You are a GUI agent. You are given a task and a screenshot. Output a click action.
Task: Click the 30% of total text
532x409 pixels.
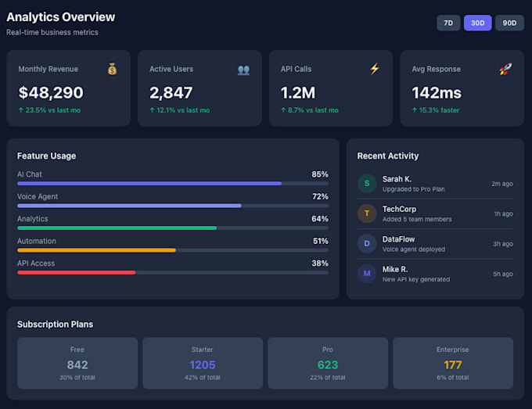[x=77, y=378]
